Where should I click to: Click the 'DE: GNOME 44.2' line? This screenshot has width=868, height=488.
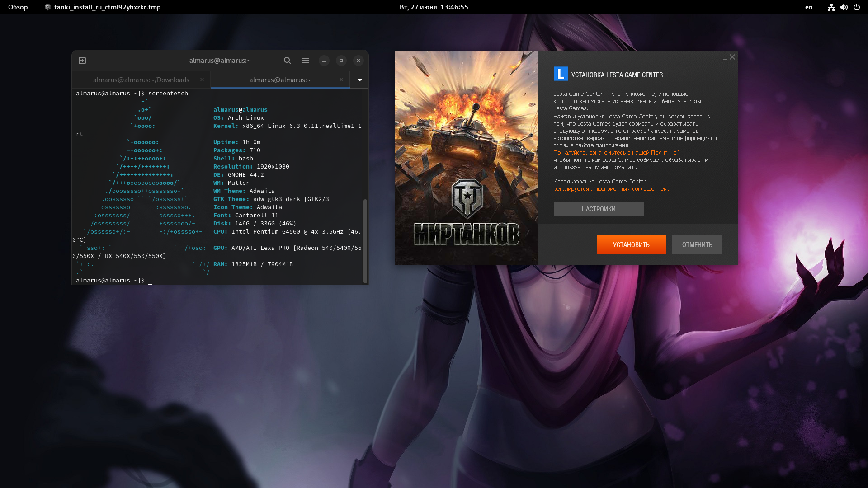click(239, 175)
